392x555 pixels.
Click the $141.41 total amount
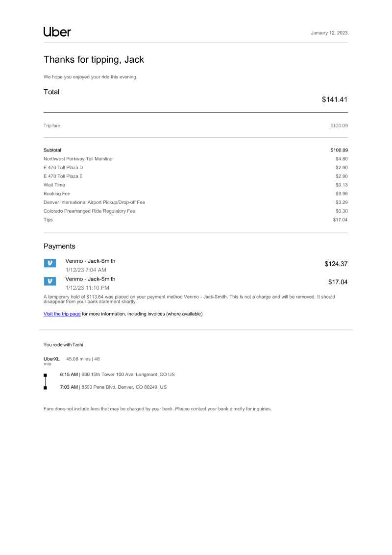pos(335,100)
